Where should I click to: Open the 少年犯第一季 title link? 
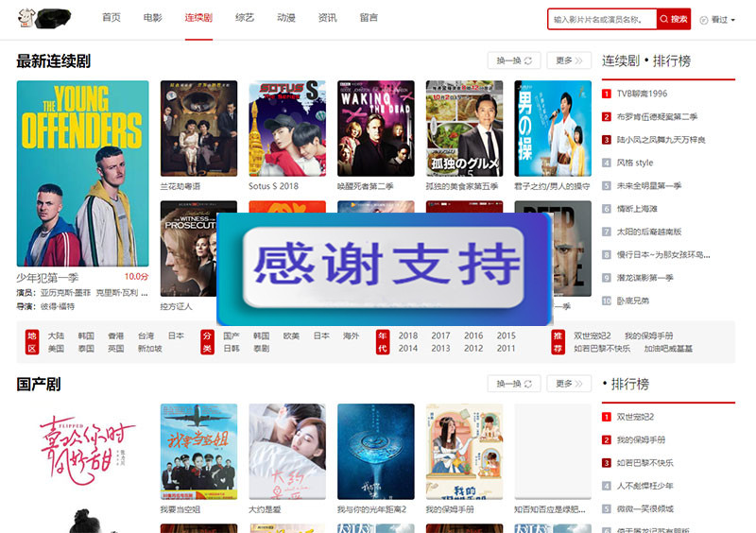(x=47, y=278)
